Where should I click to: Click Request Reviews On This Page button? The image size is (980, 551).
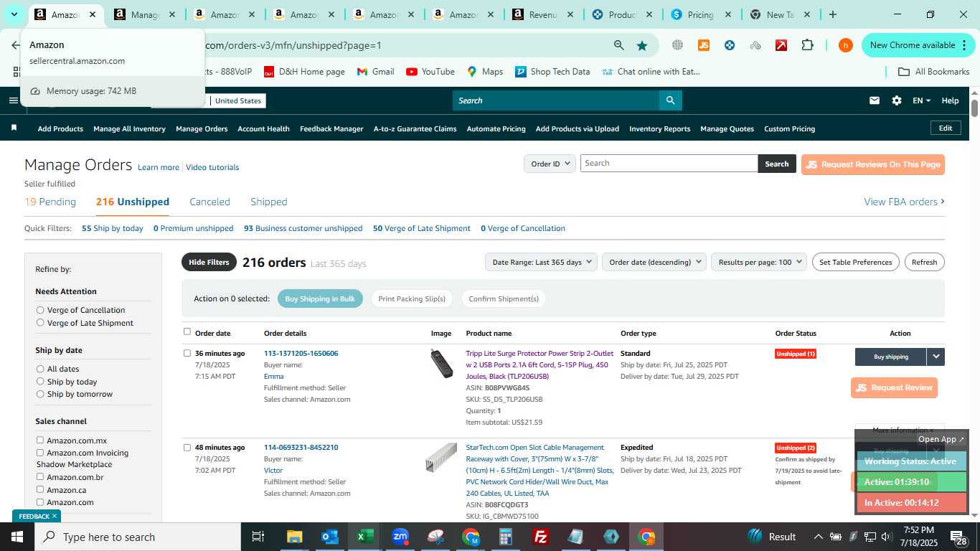tap(872, 164)
